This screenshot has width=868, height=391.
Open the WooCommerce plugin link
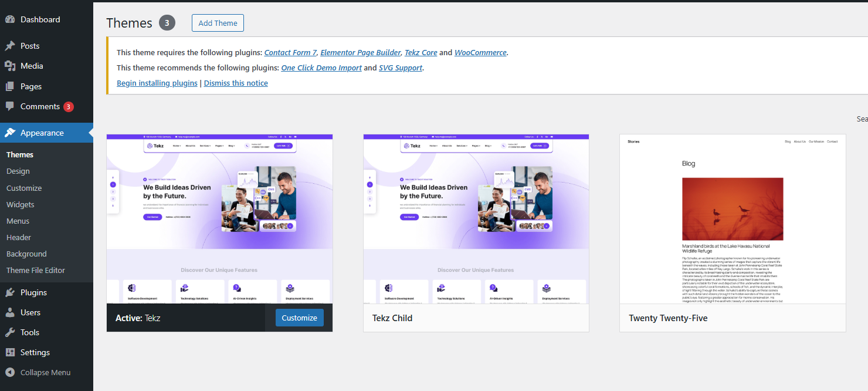480,52
